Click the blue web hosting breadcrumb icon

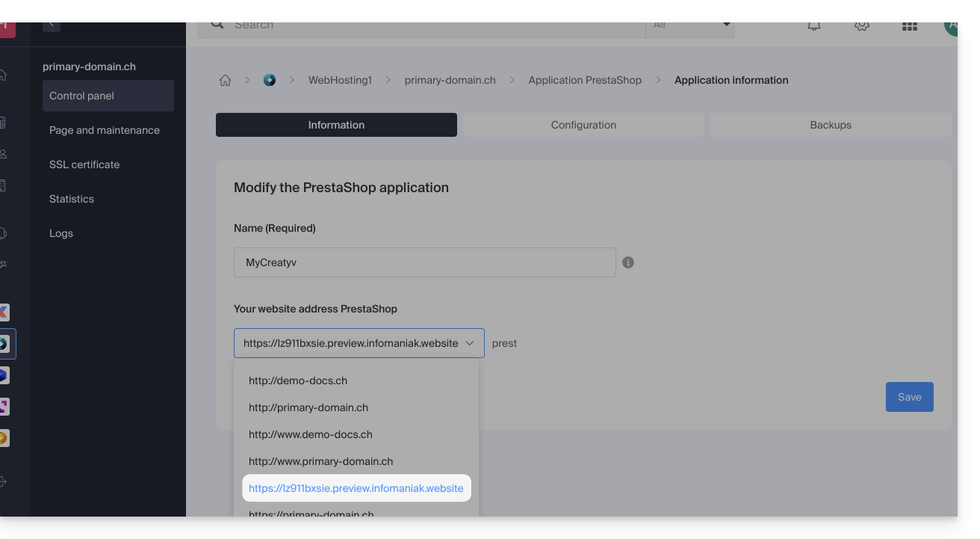tap(270, 80)
